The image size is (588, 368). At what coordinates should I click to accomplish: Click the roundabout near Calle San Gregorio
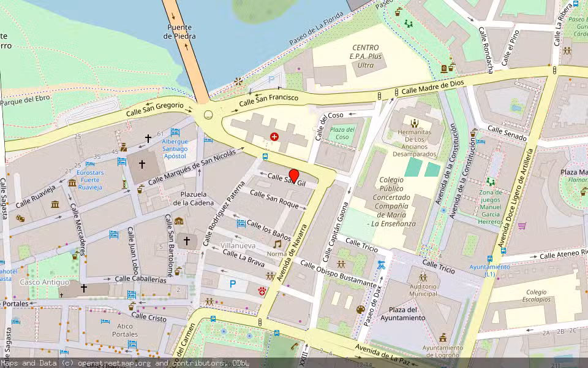[208, 113]
